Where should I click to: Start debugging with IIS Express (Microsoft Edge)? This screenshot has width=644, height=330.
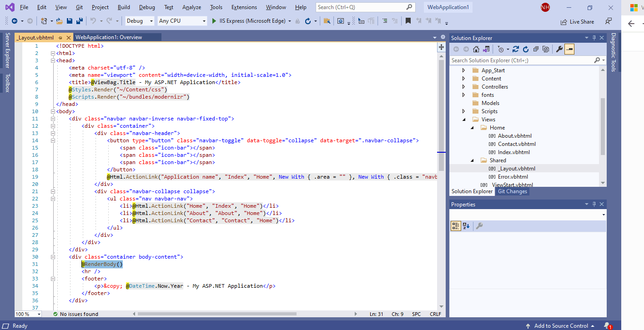[x=214, y=21]
